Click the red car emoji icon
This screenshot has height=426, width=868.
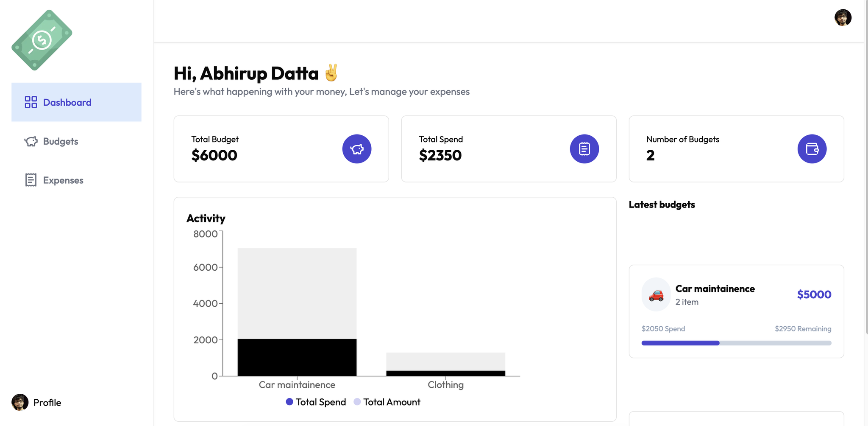tap(656, 294)
